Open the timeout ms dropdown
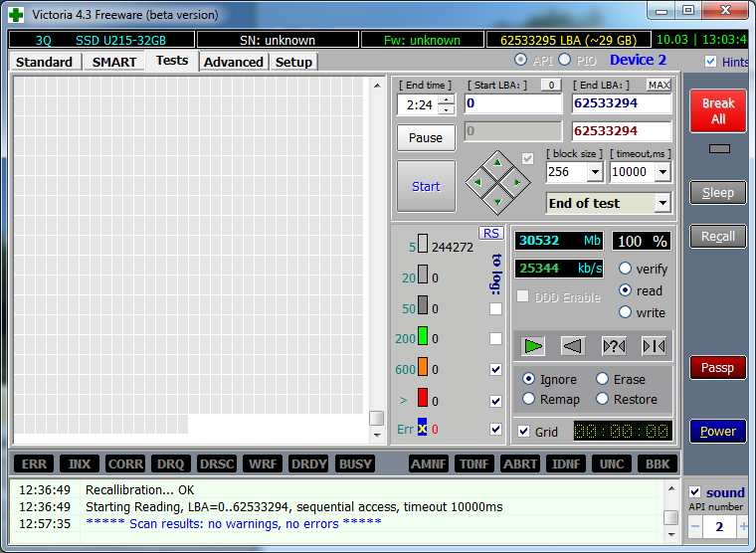Viewport: 756px width, 553px height. (x=662, y=172)
